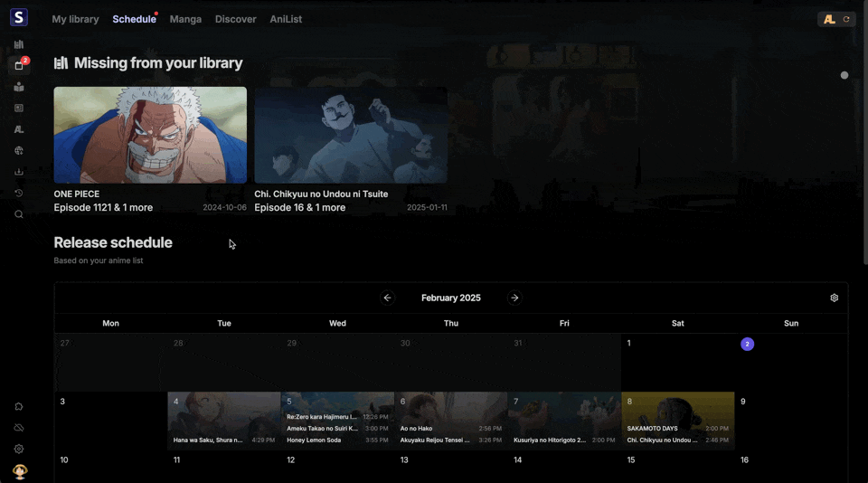
Task: Open the Chi. Chikyuu no Undou ni Tsuite thumbnail
Action: [x=351, y=135]
